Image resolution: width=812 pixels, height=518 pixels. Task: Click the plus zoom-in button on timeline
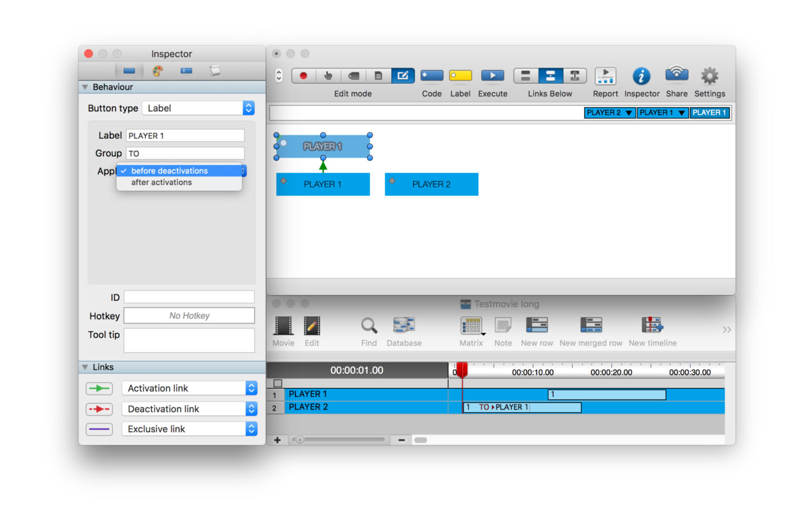click(278, 440)
